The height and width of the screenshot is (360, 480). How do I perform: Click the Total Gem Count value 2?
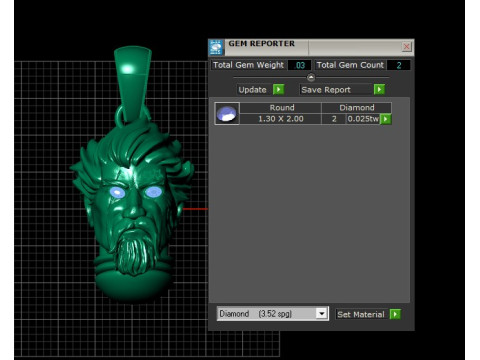(x=399, y=65)
